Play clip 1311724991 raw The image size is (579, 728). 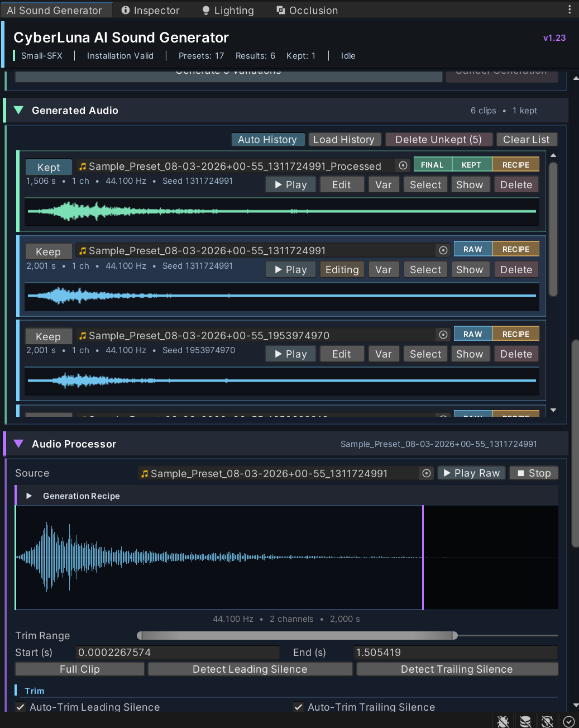[290, 269]
